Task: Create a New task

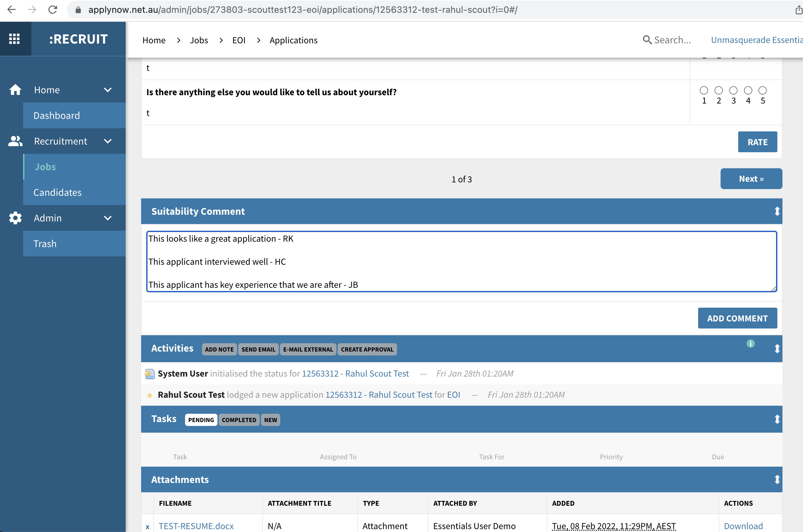Action: tap(271, 420)
